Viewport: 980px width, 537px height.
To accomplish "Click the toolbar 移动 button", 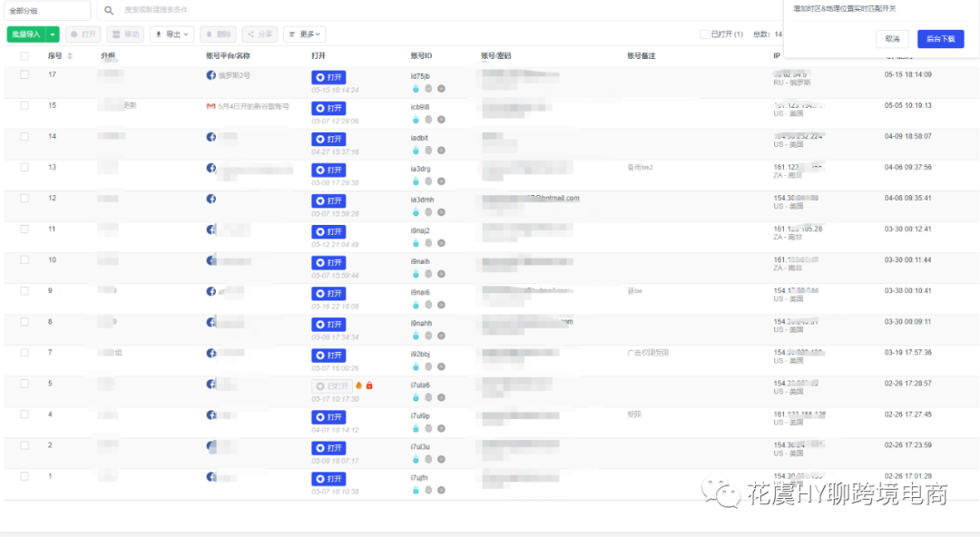I will tap(125, 34).
